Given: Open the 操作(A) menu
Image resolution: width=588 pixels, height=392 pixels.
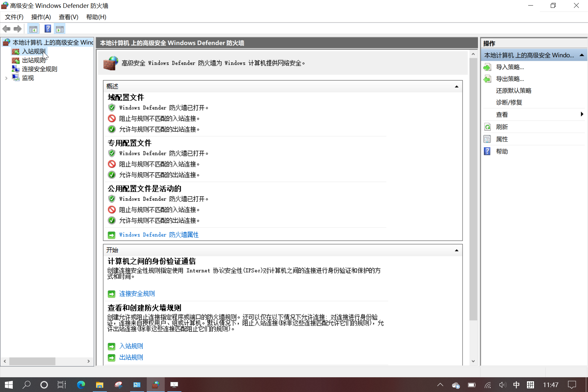Looking at the screenshot, I should (41, 17).
